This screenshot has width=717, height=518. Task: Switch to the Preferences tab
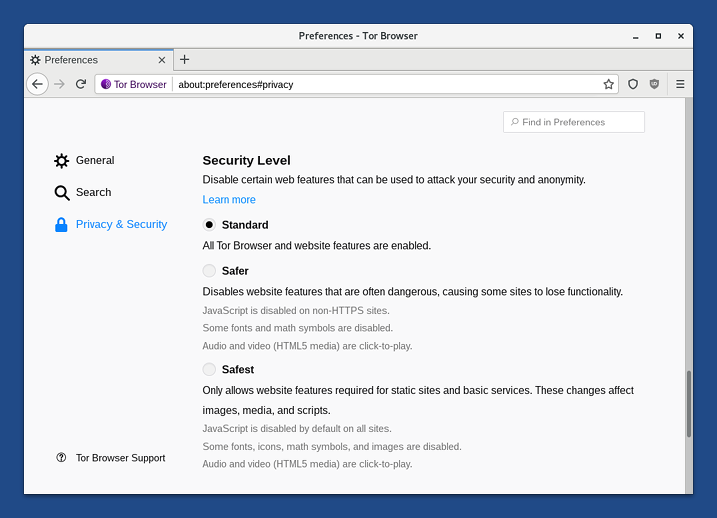pyautogui.click(x=99, y=60)
